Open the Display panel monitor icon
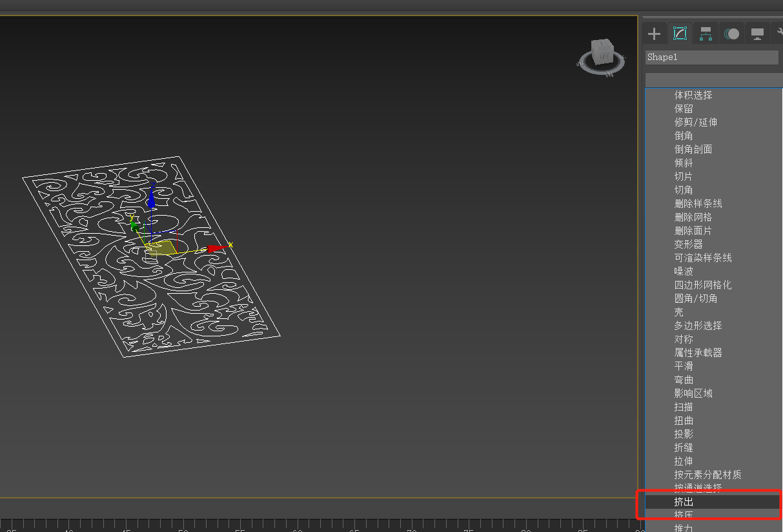 757,34
